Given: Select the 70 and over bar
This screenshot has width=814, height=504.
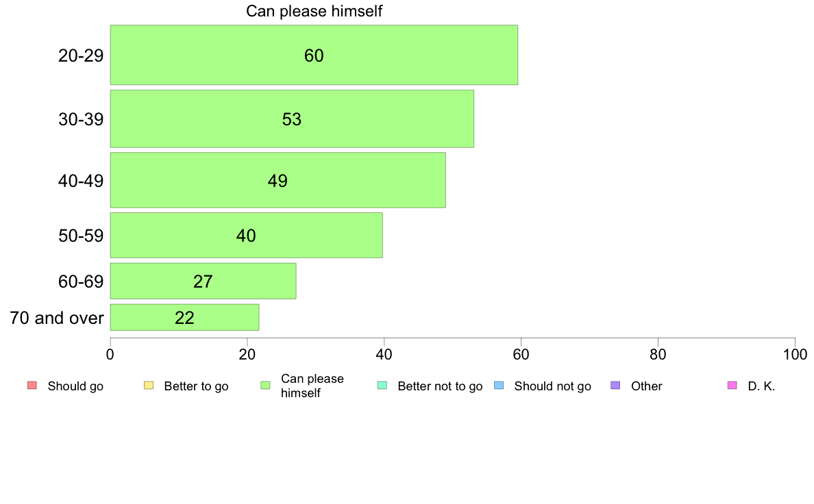Looking at the screenshot, I should coord(184,317).
